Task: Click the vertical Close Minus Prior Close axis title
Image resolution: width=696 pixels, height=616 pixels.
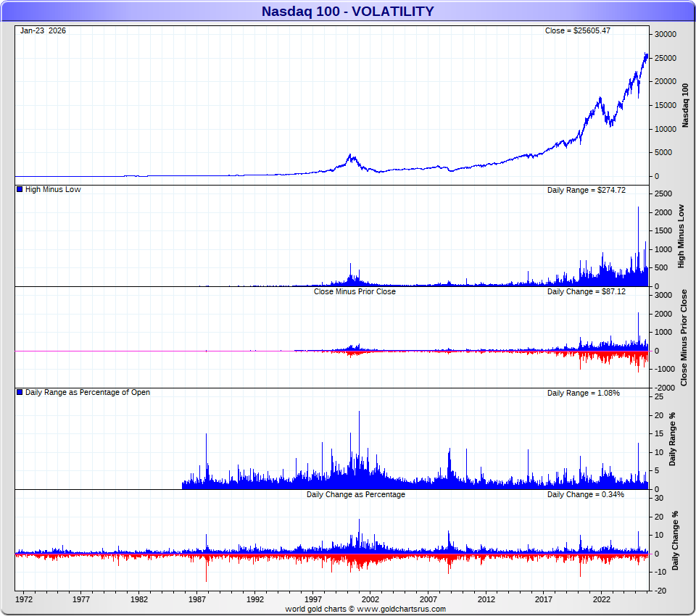Action: [684, 338]
